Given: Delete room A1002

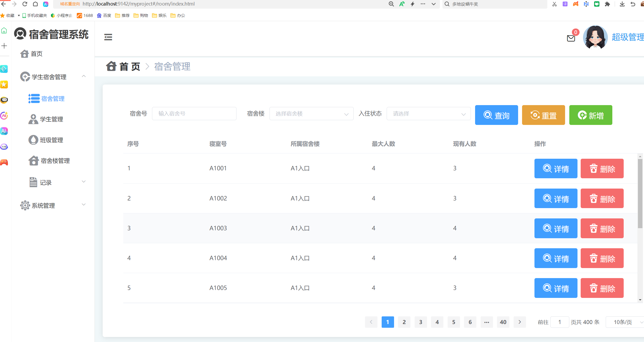Looking at the screenshot, I should point(602,198).
